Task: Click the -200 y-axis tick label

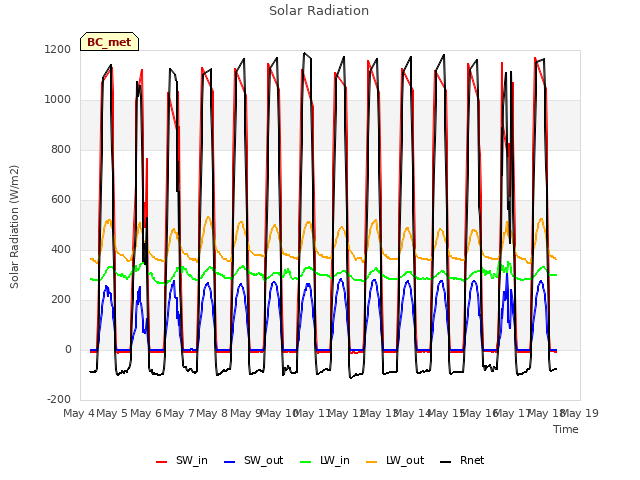Action: click(59, 400)
